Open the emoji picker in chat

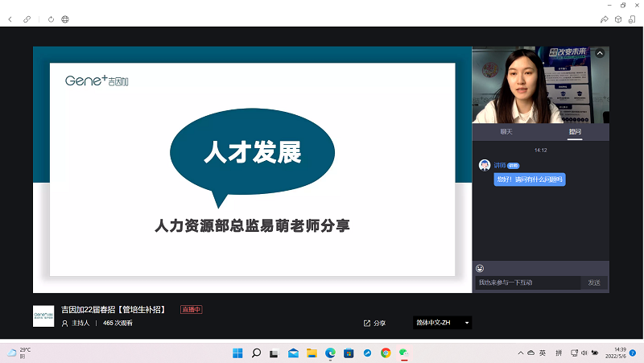pyautogui.click(x=480, y=268)
